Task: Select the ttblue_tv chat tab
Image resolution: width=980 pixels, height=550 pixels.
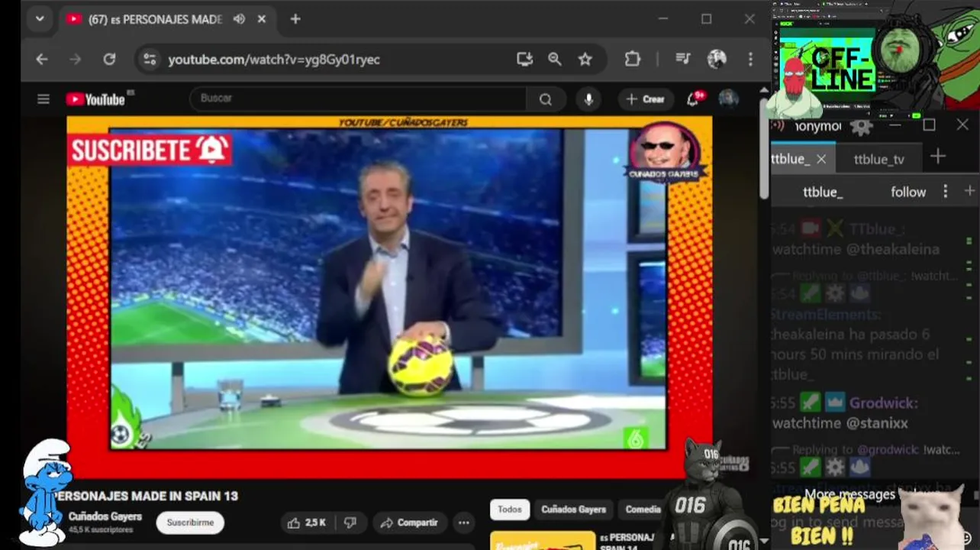Action: click(878, 160)
